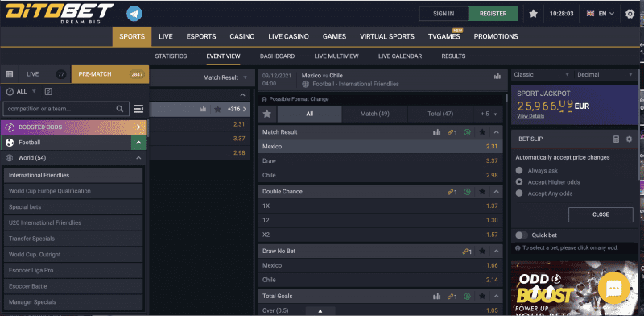This screenshot has width=644, height=316.
Task: Open the LIVE main menu item
Action: click(166, 36)
